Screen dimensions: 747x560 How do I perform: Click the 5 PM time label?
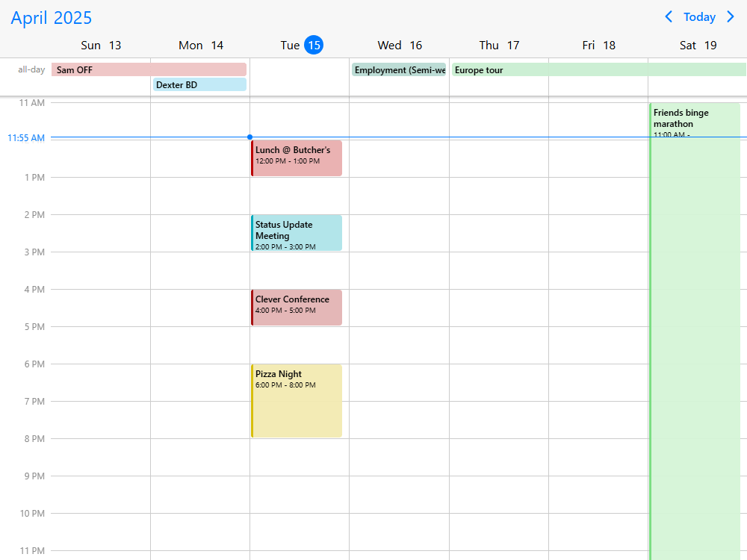(x=35, y=327)
